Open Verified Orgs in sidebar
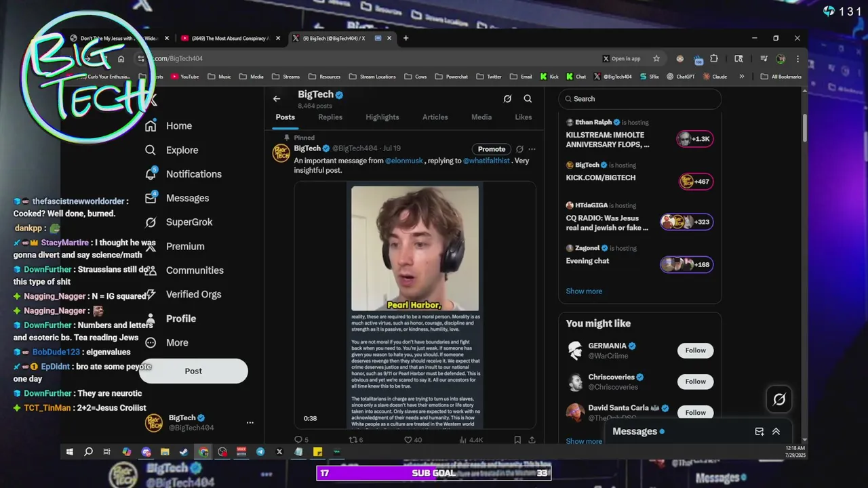The height and width of the screenshot is (488, 868). click(183, 295)
